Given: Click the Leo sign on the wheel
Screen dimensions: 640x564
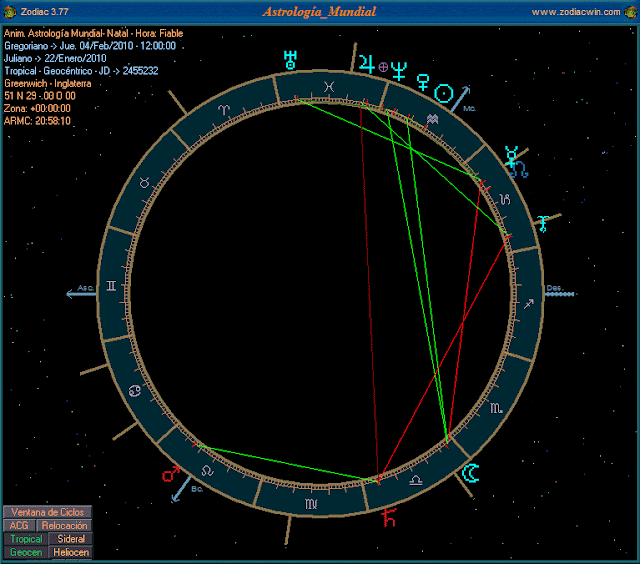Looking at the screenshot, I should 207,471.
